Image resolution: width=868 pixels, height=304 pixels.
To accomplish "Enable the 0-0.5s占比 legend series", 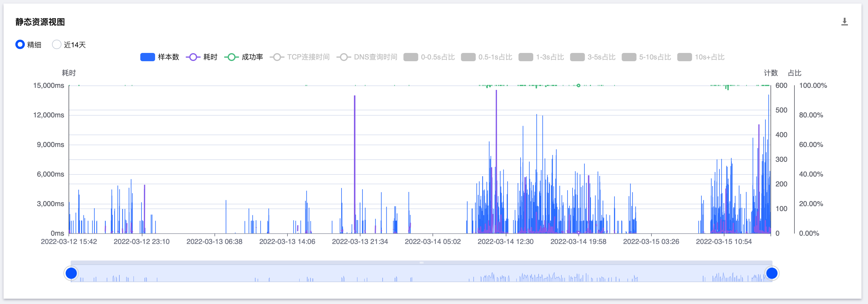I will [x=429, y=57].
